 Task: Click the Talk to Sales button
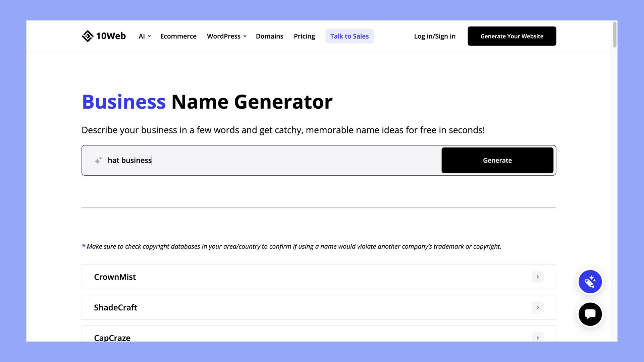(350, 36)
